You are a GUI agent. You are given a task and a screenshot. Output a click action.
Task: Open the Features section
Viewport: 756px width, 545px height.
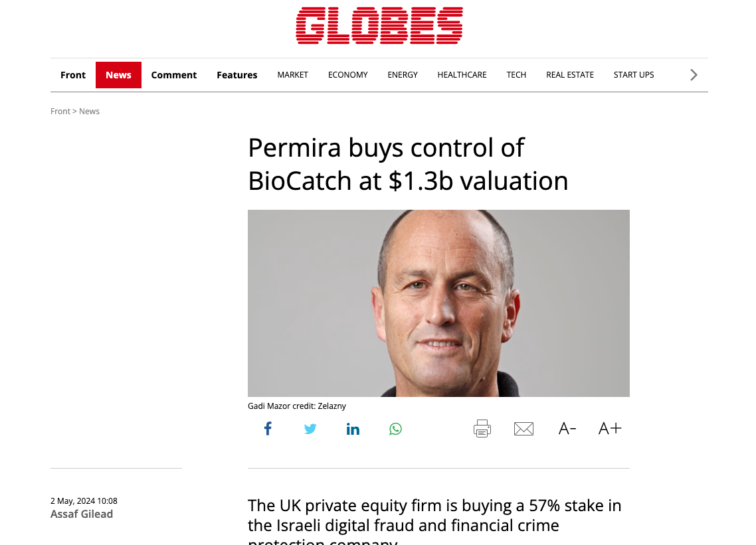point(237,75)
